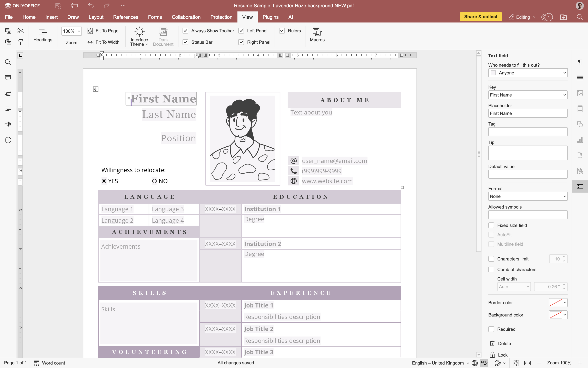Toggle the Status Bar checkbox

(x=185, y=42)
